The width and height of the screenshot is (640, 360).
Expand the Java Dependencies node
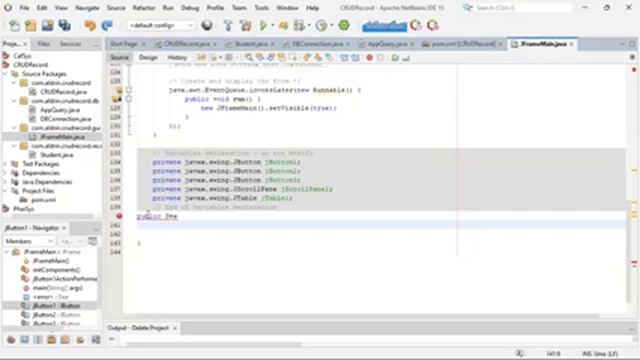[x=6, y=182]
